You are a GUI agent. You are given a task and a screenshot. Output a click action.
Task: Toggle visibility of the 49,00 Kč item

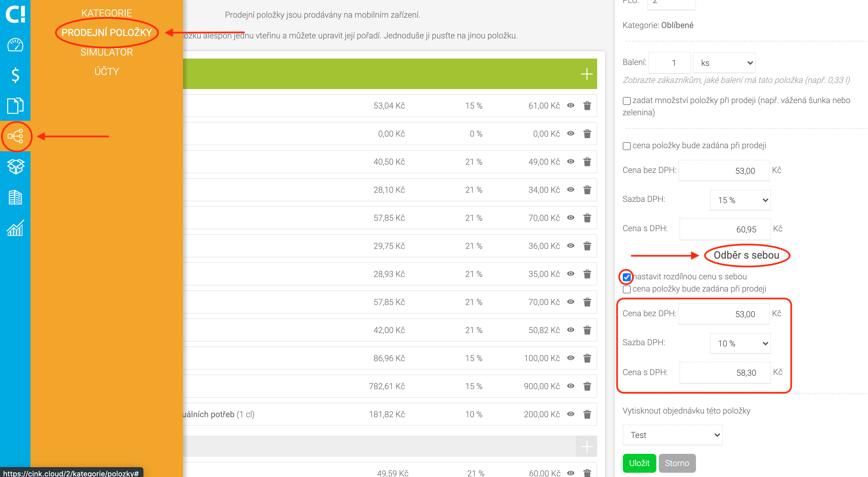pyautogui.click(x=570, y=161)
